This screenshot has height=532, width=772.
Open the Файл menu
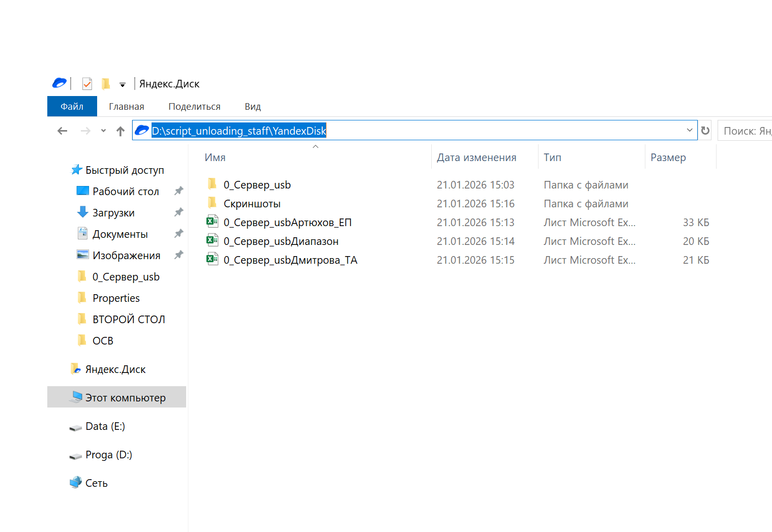pyautogui.click(x=72, y=106)
